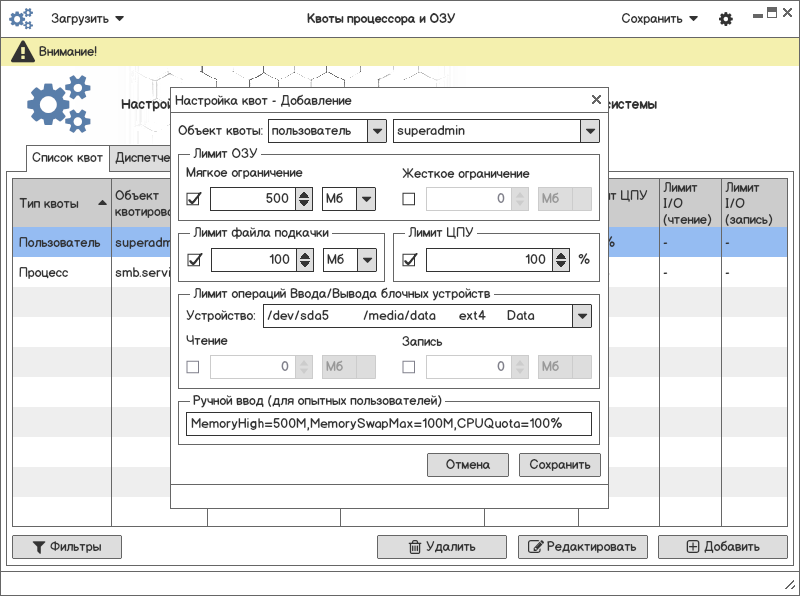The width and height of the screenshot is (800, 596).
Task: Click the Удалить trash button
Action: click(441, 547)
